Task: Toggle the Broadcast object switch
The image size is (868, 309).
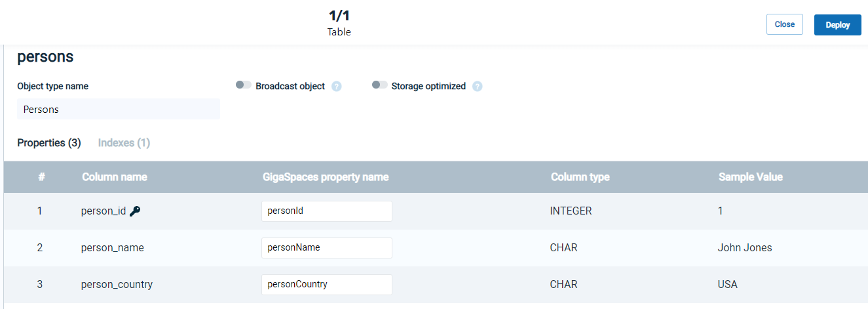Action: click(x=244, y=85)
